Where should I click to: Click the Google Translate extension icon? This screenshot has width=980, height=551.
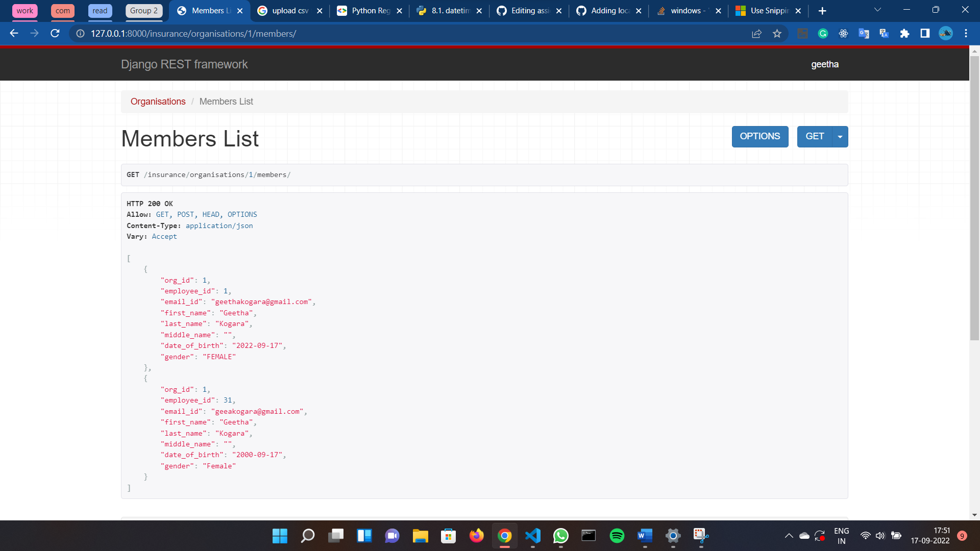(864, 33)
